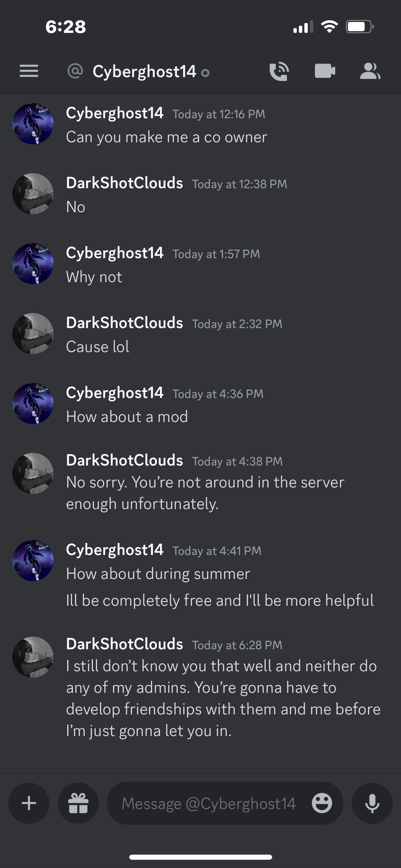Tap the "Ill be completely free" message
Screen dimensions: 401x868
pyautogui.click(x=220, y=601)
